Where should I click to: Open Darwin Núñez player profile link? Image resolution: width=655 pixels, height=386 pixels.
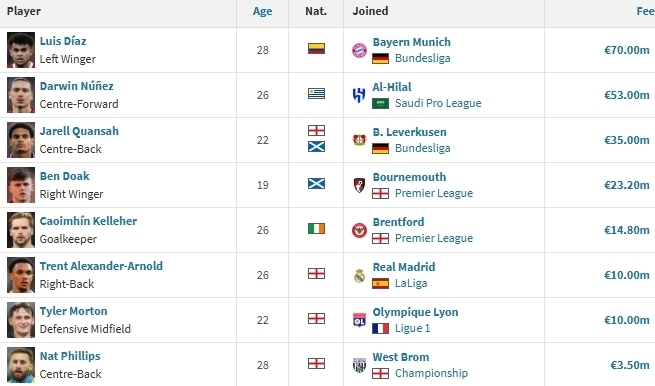[x=76, y=86]
